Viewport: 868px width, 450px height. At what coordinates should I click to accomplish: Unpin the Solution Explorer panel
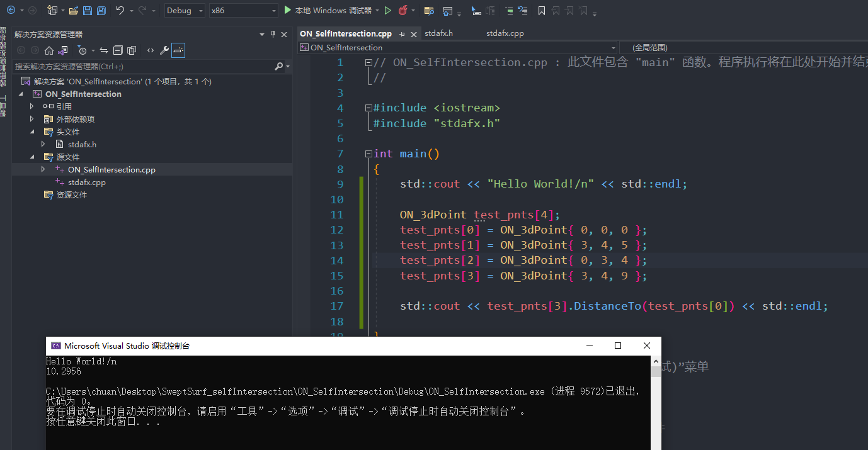pyautogui.click(x=273, y=34)
